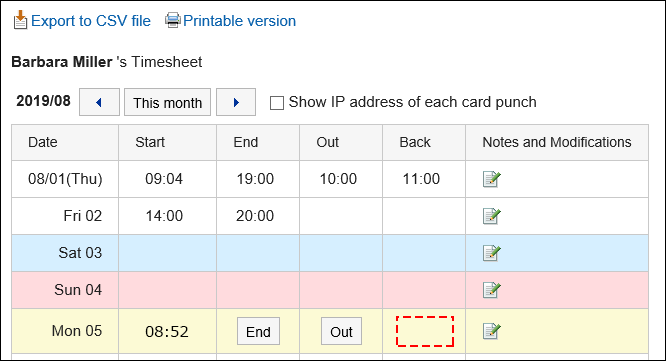Click the modify icon in Sat 03 row

pyautogui.click(x=492, y=253)
